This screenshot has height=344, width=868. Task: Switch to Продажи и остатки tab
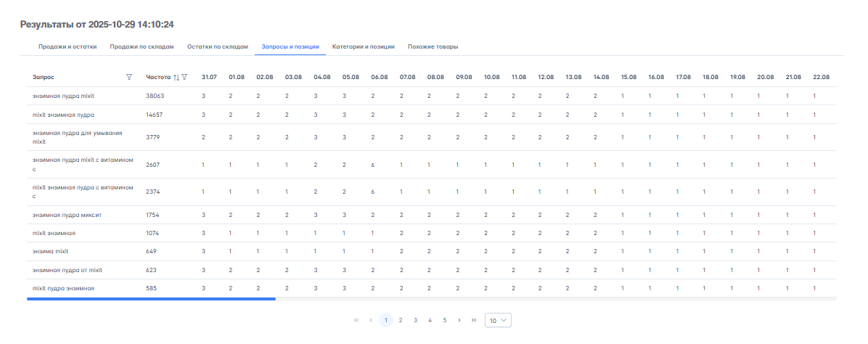(67, 47)
